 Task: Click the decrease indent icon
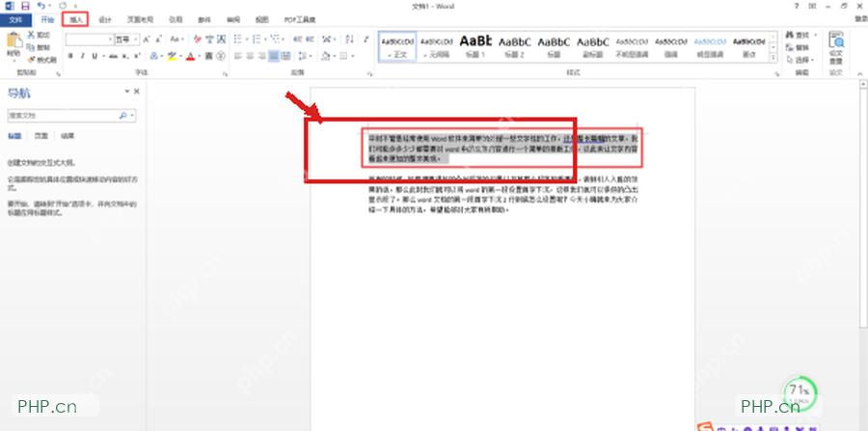click(x=297, y=40)
